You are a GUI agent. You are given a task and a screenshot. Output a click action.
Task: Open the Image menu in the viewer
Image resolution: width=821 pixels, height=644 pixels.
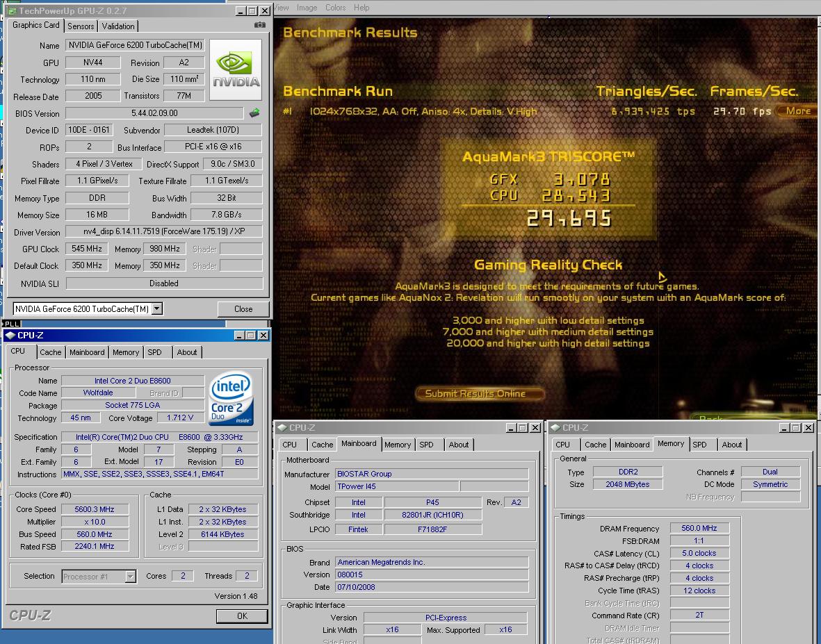(x=307, y=8)
